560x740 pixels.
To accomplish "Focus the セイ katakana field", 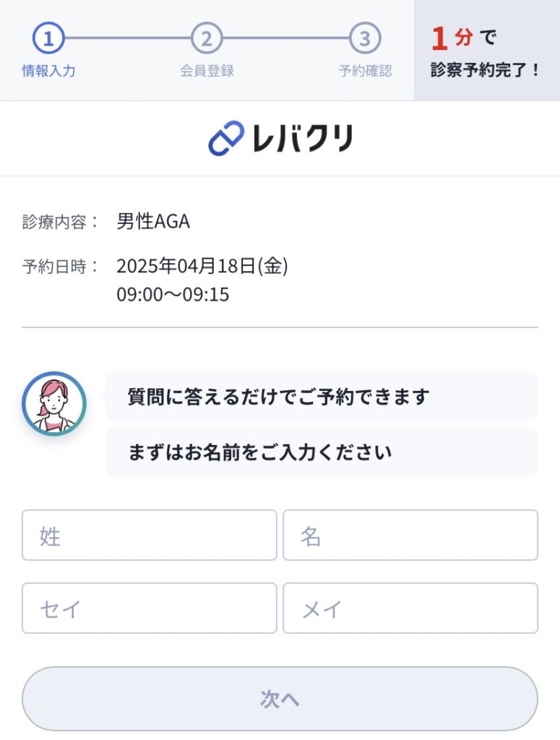I will point(149,608).
